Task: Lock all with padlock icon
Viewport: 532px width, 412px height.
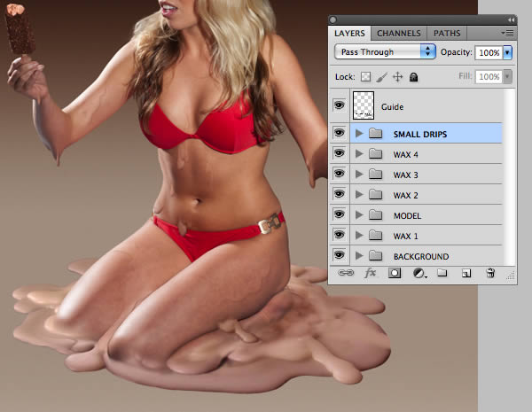Action: pos(413,77)
